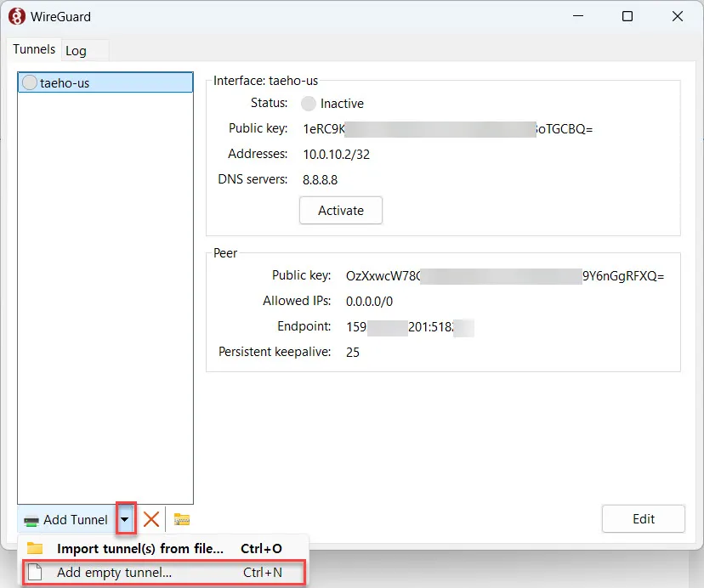The height and width of the screenshot is (588, 704).
Task: Select the Tunnels tab
Action: point(34,49)
